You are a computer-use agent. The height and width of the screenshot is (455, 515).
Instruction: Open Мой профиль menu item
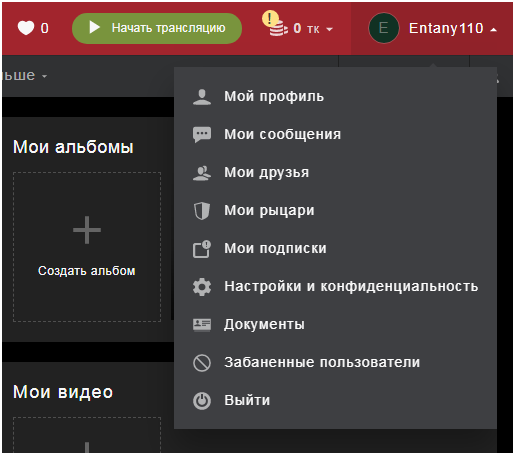tap(335, 97)
